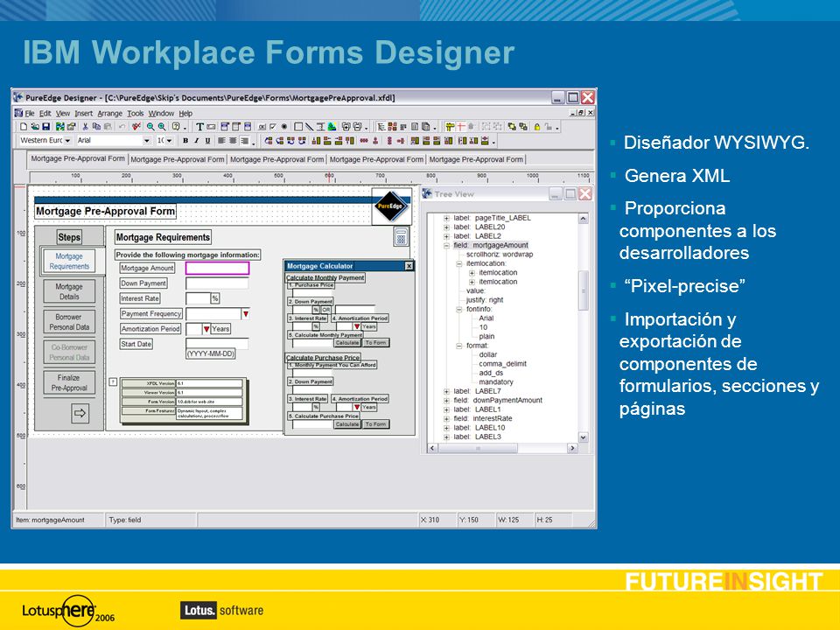
Task: Toggle Bold formatting
Action: [185, 140]
